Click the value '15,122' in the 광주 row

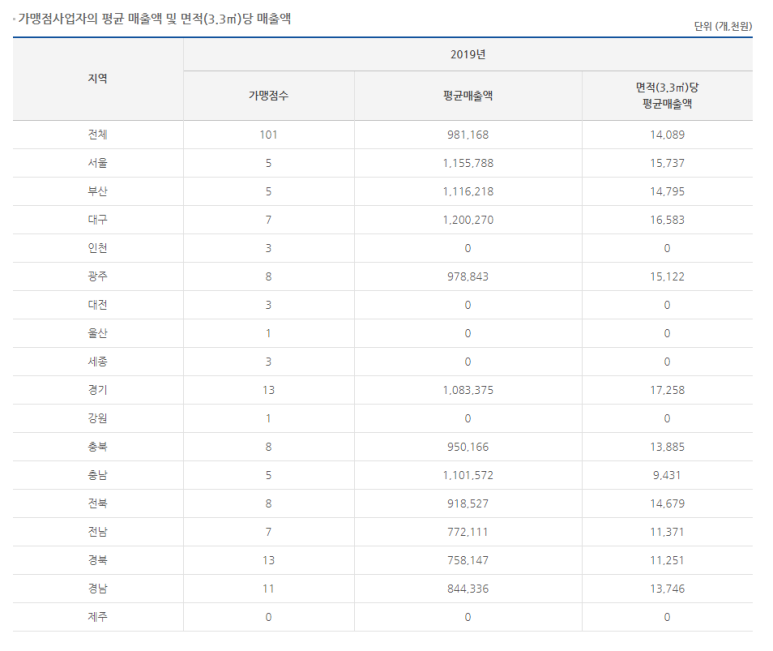pyautogui.click(x=667, y=276)
